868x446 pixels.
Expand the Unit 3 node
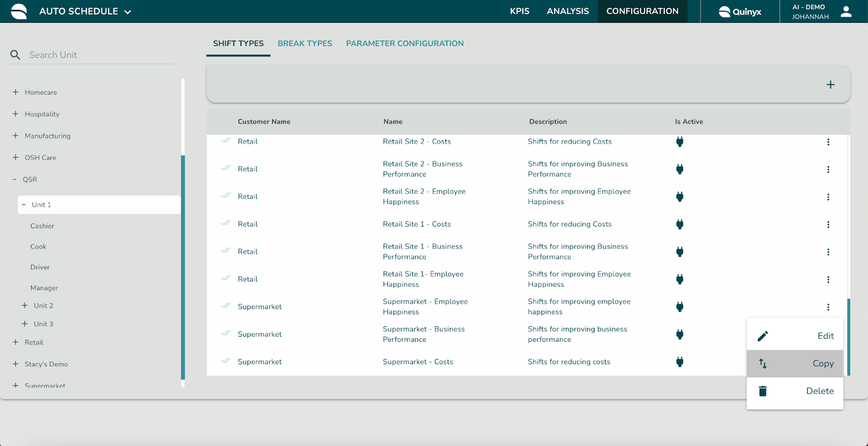24,324
